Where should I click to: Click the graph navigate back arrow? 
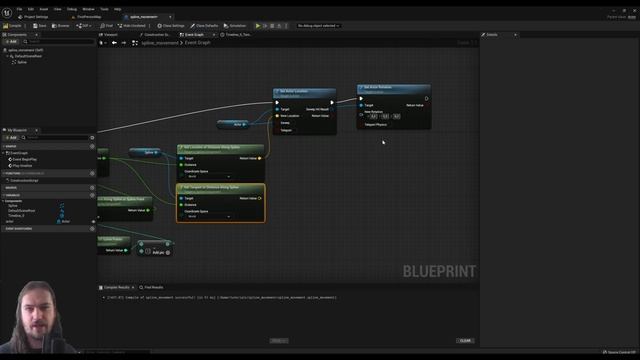114,43
